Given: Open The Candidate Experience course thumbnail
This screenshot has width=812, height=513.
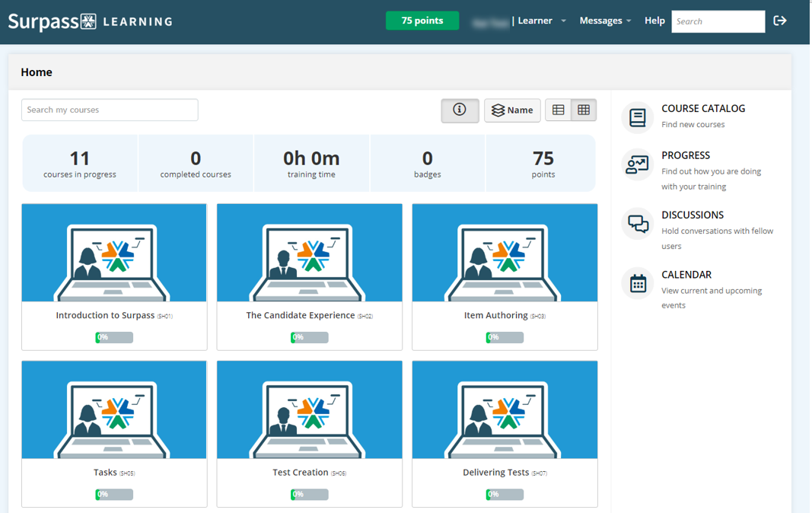Looking at the screenshot, I should tap(309, 253).
